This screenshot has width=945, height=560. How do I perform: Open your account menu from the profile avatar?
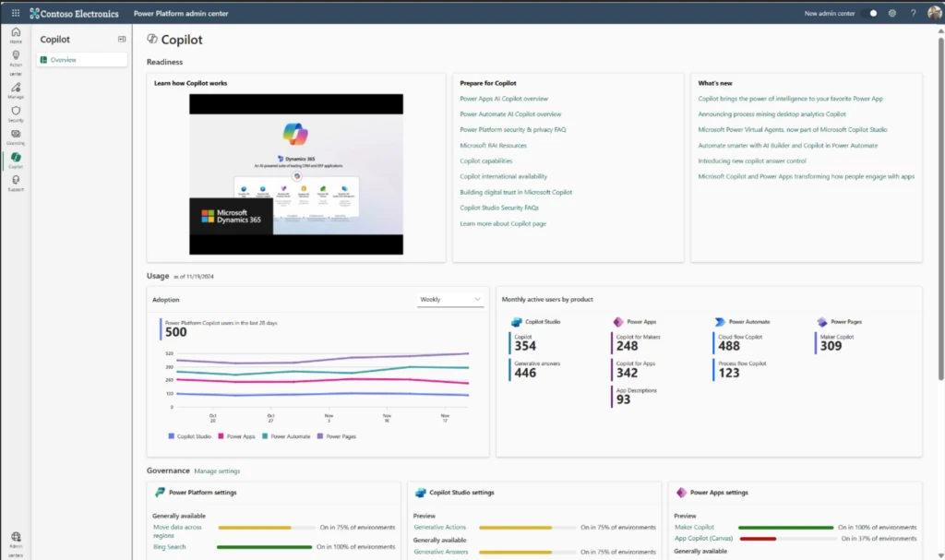(932, 13)
